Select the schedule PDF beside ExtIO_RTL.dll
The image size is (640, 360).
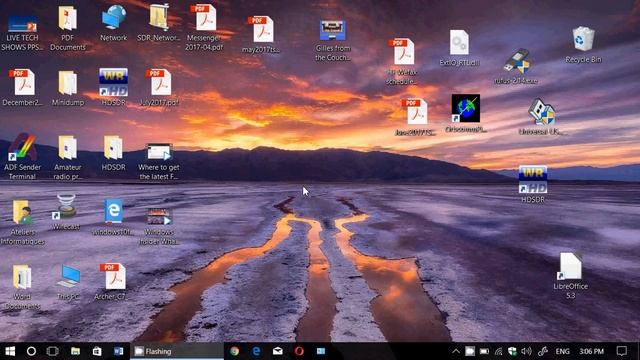tap(402, 61)
